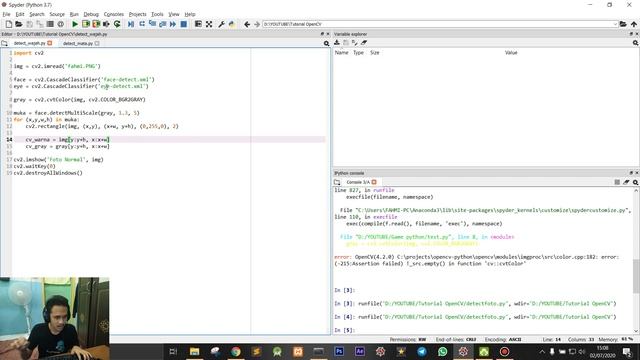640x360 pixels.
Task: Run the file with the green play icon
Action: tap(75, 24)
